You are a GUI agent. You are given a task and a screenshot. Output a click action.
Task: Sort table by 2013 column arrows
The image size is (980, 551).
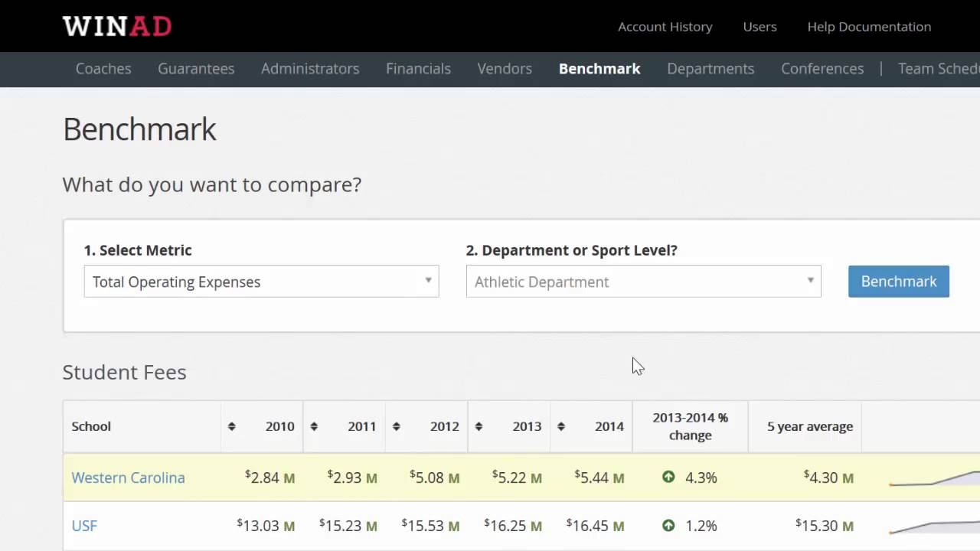click(479, 427)
